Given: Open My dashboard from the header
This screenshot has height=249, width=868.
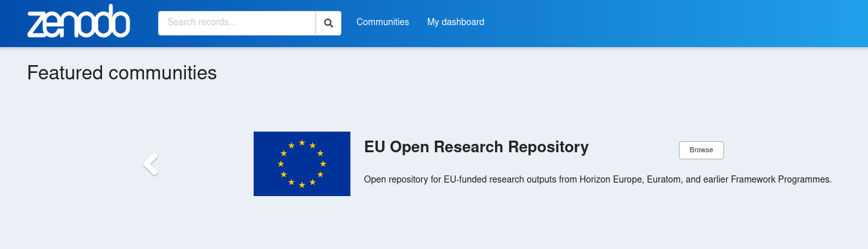Looking at the screenshot, I should pos(456,22).
